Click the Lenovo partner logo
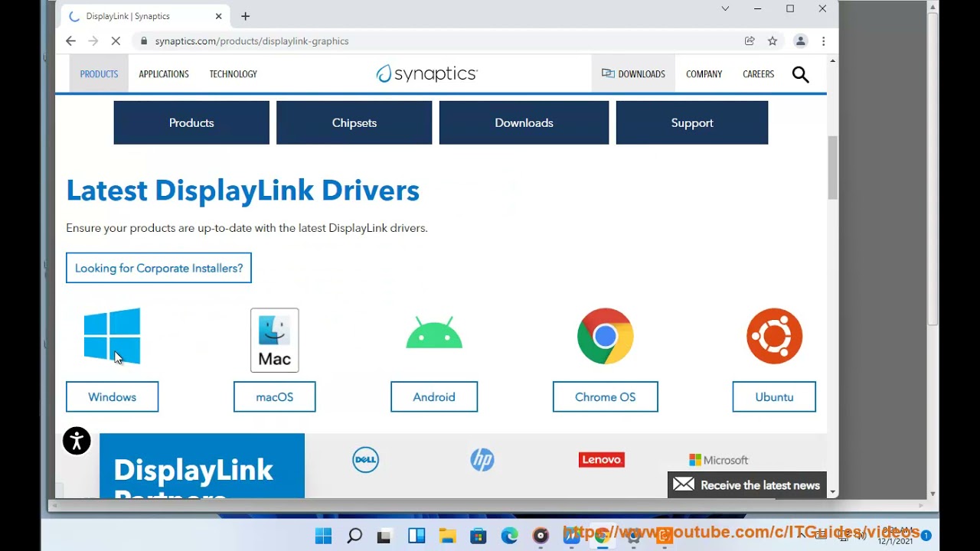This screenshot has width=980, height=551. (x=602, y=460)
